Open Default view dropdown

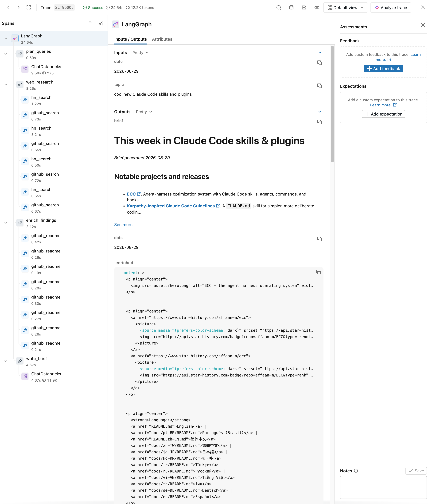click(346, 8)
